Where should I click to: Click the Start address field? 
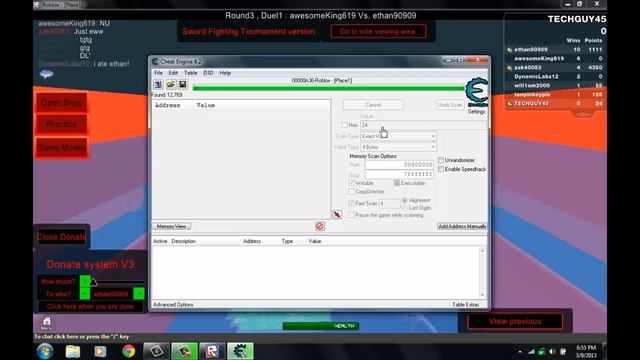pyautogui.click(x=399, y=164)
